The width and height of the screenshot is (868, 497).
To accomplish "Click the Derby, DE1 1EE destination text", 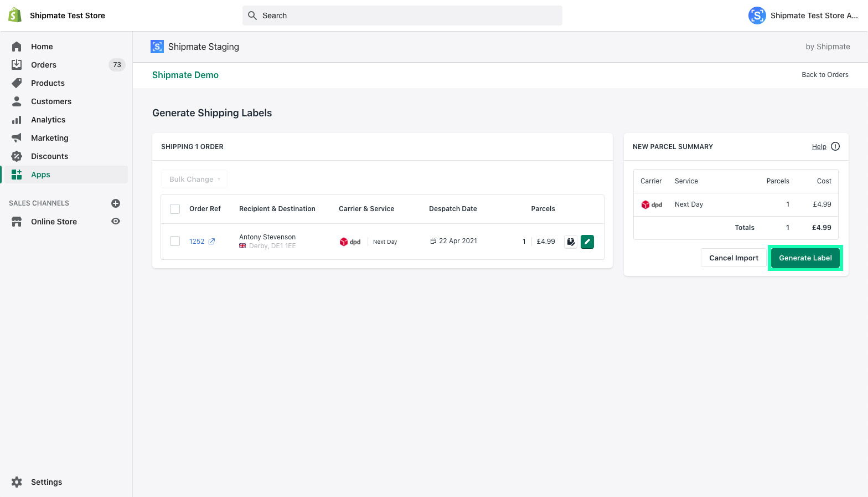I will (x=272, y=246).
